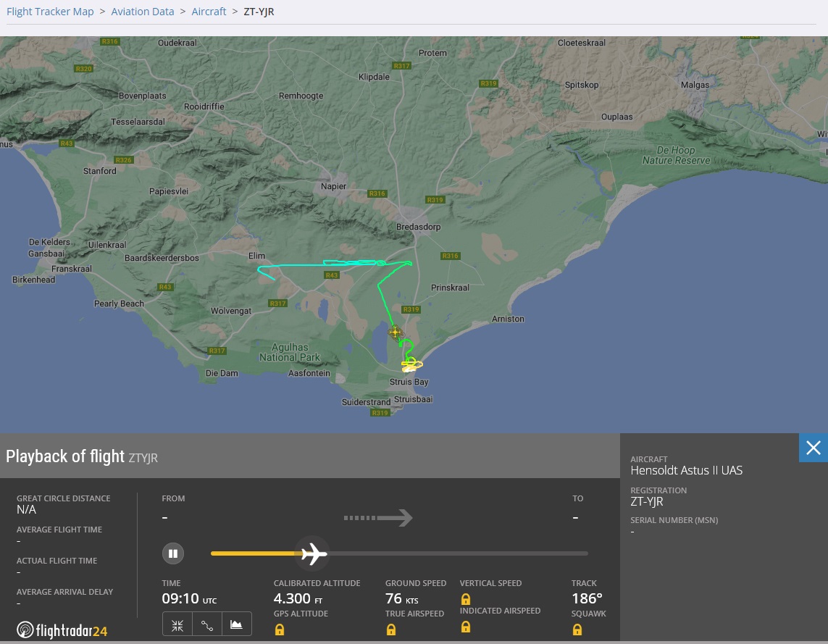828x644 pixels.
Task: Click the Gansbaai map label
Action: 46,254
